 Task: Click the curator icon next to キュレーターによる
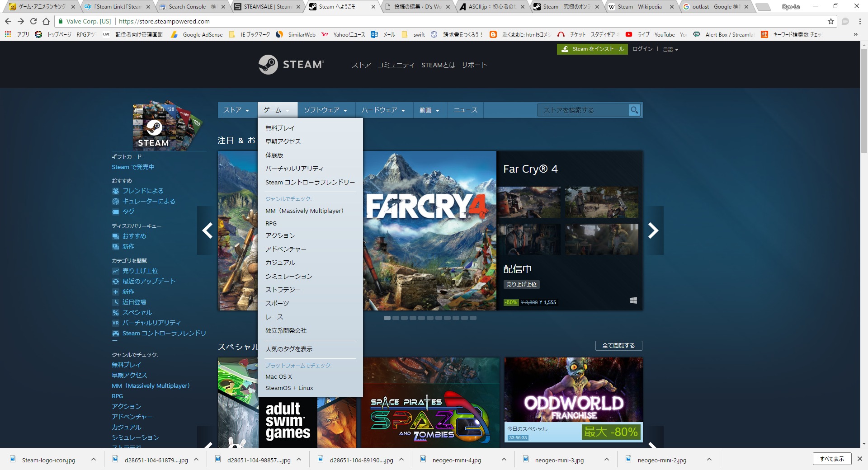pyautogui.click(x=115, y=201)
